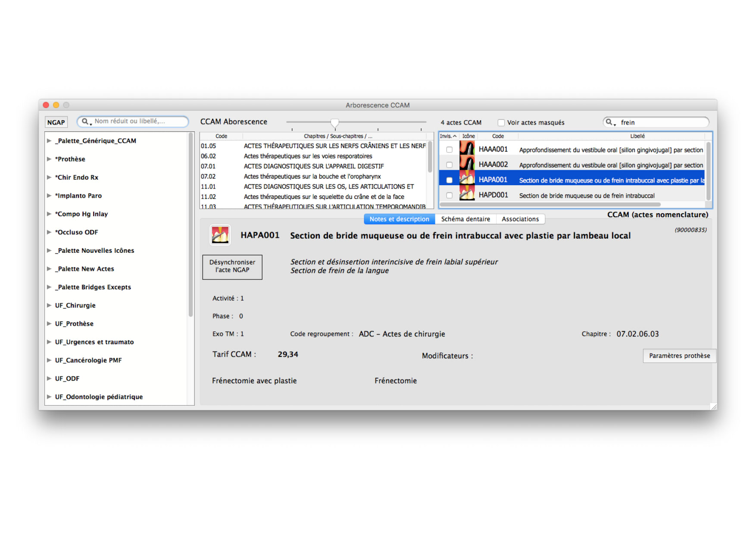Click the magnifier icon in Nom réduit search
The height and width of the screenshot is (534, 756).
coord(85,121)
